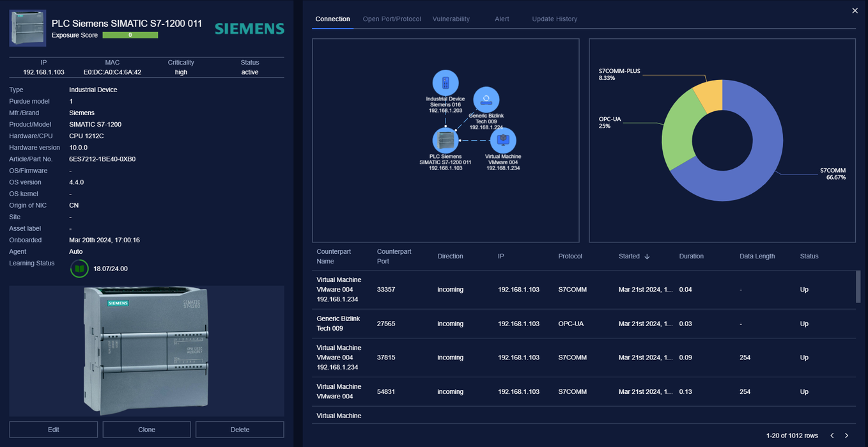Click the Clone button
This screenshot has width=868, height=447.
[x=147, y=430]
